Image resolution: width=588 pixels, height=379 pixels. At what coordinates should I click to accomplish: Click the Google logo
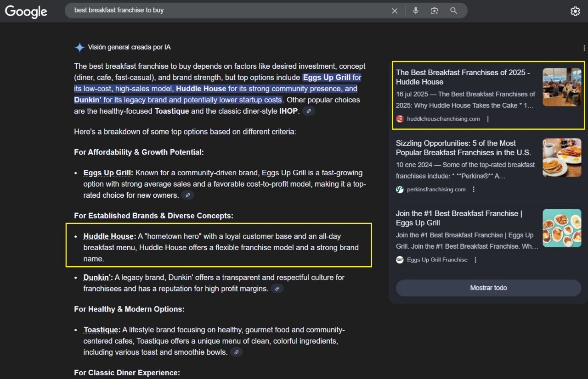pos(26,11)
